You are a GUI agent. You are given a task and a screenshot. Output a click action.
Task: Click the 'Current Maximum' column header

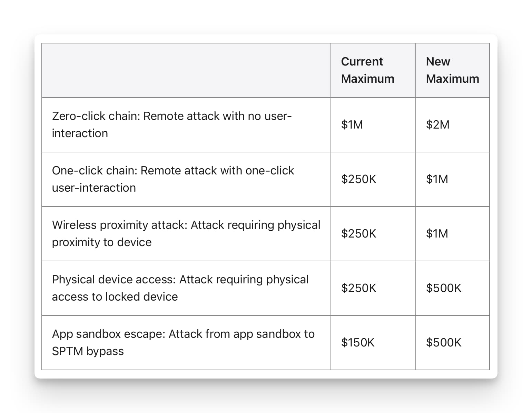click(x=367, y=70)
